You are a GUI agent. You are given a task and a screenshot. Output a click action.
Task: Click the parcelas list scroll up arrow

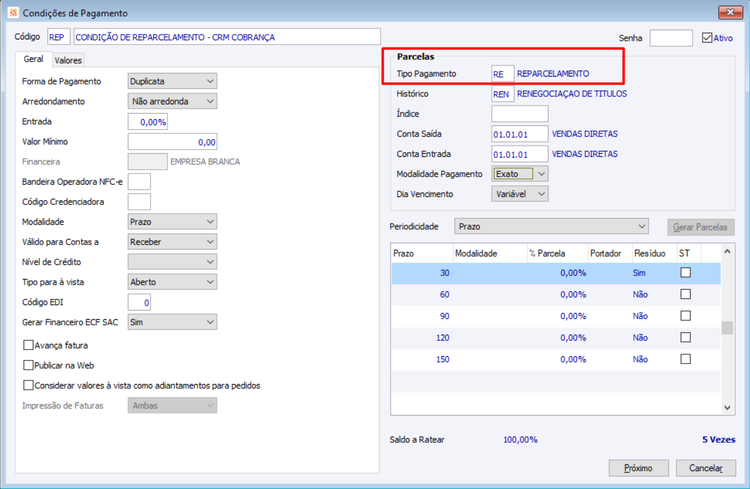point(728,251)
